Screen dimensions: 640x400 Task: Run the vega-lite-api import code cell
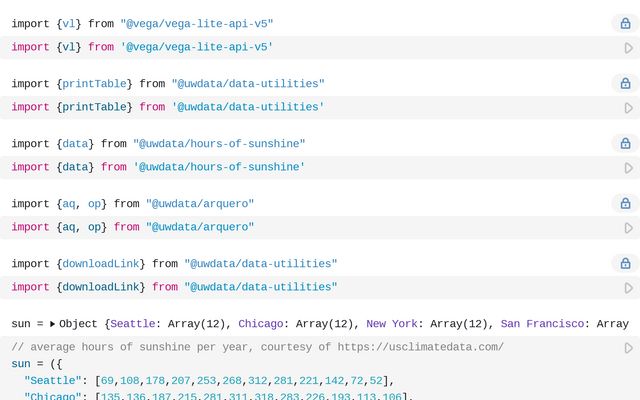pos(628,48)
